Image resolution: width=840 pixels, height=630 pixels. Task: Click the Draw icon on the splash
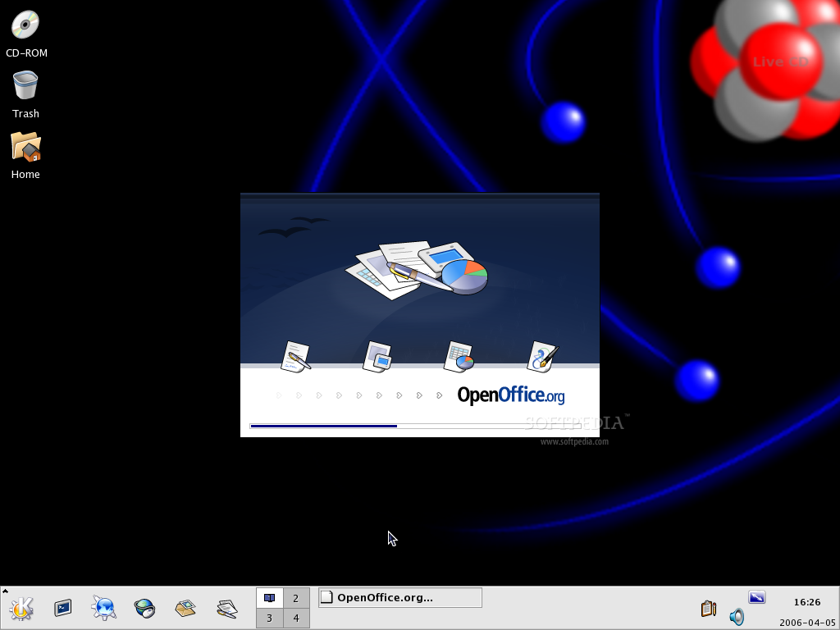pyautogui.click(x=543, y=356)
